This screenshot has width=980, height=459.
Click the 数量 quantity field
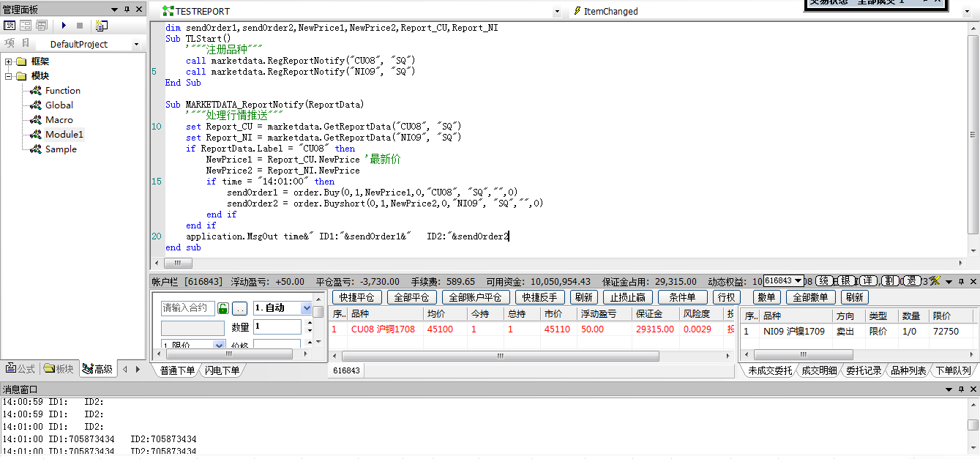click(277, 326)
